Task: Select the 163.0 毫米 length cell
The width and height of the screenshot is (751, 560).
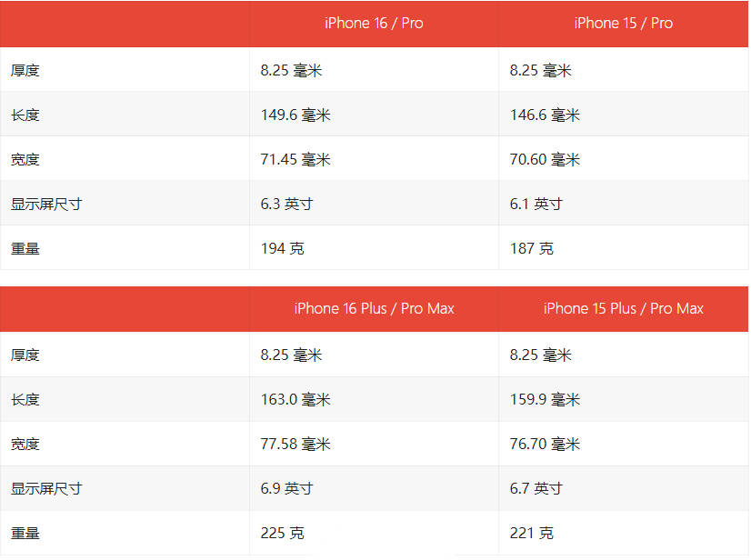Action: pos(295,400)
